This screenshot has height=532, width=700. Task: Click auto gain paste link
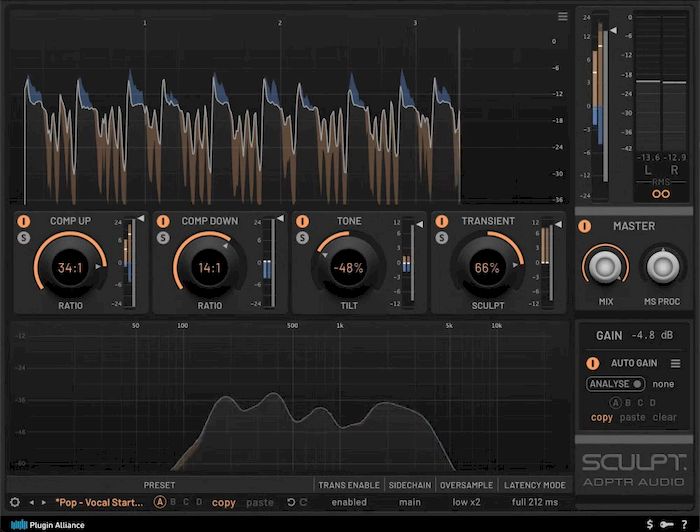pyautogui.click(x=632, y=418)
